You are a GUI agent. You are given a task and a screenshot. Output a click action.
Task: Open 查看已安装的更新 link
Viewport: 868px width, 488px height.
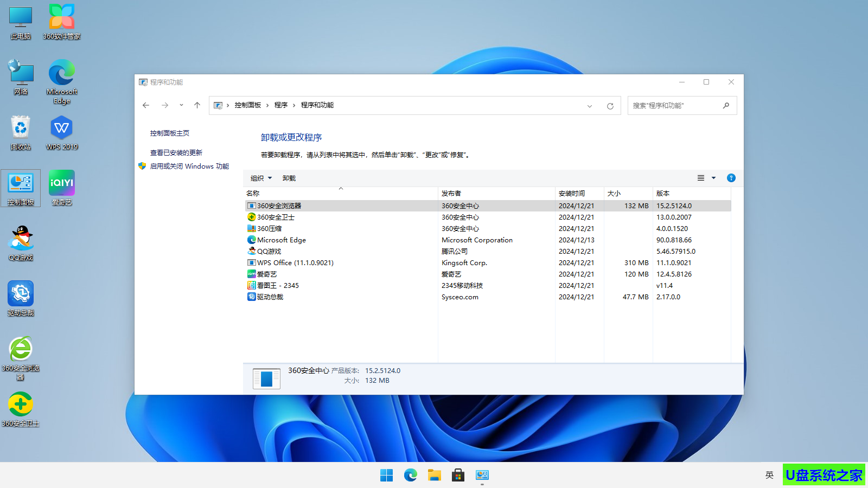[176, 153]
